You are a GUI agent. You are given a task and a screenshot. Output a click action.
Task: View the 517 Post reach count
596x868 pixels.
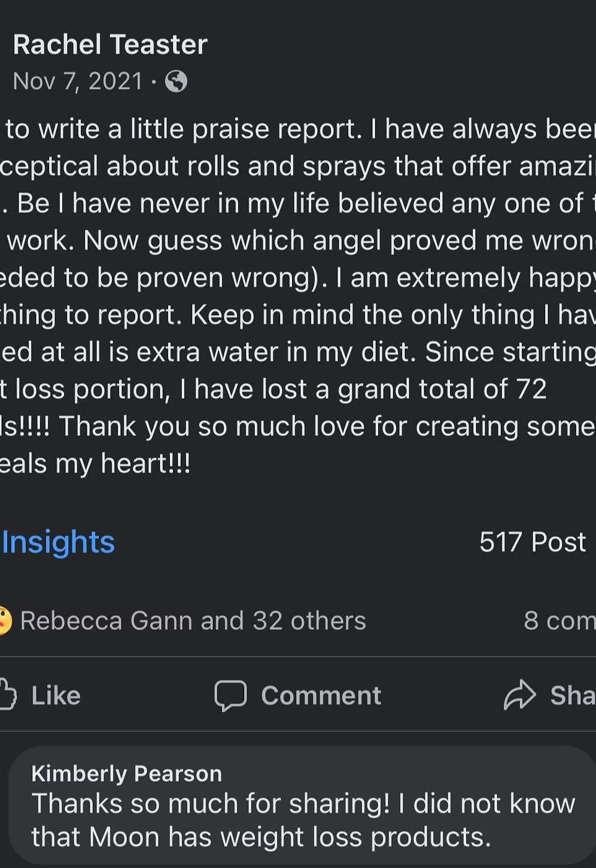pos(533,542)
